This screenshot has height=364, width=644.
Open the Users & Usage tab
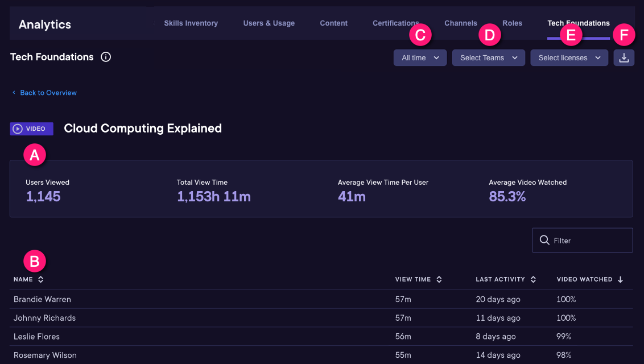pos(269,23)
